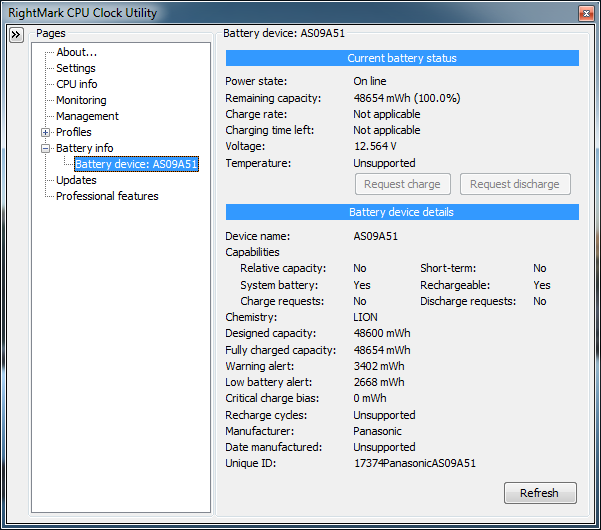Select CPU info in Pages tree
This screenshot has width=601, height=530.
(x=77, y=84)
